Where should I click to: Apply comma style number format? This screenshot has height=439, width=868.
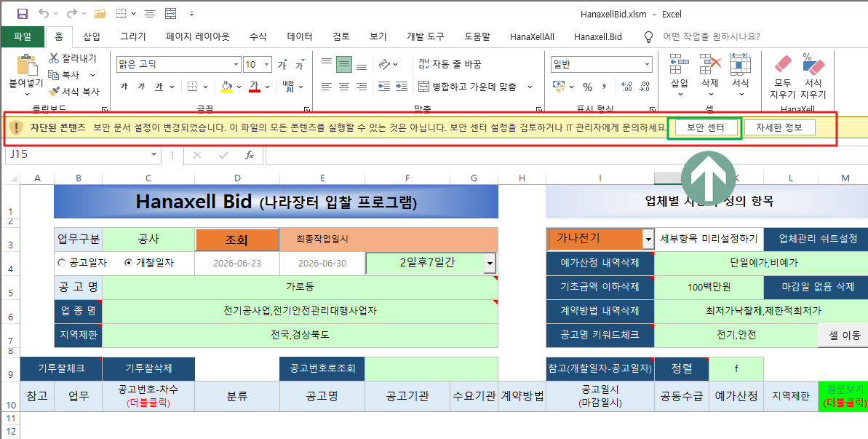click(x=605, y=87)
